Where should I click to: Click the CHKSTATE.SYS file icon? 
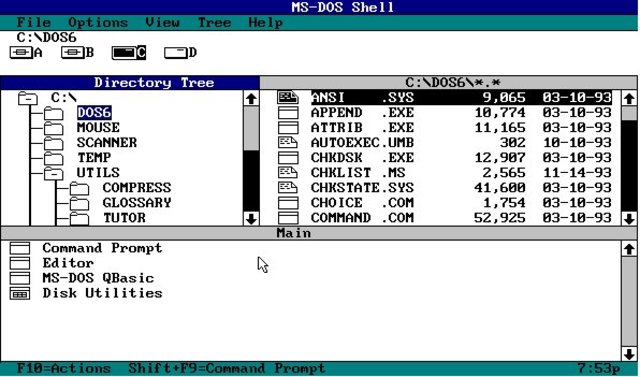click(288, 188)
